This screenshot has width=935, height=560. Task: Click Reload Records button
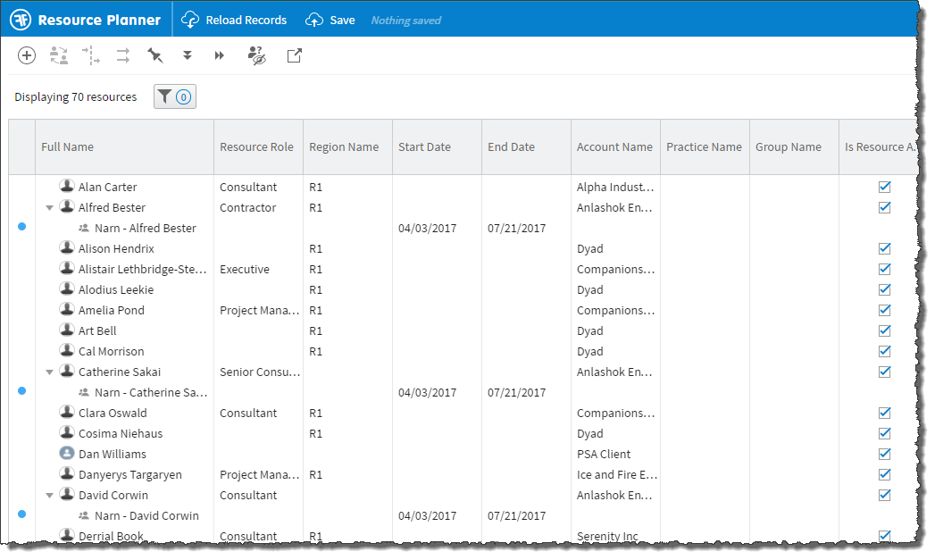pos(234,20)
